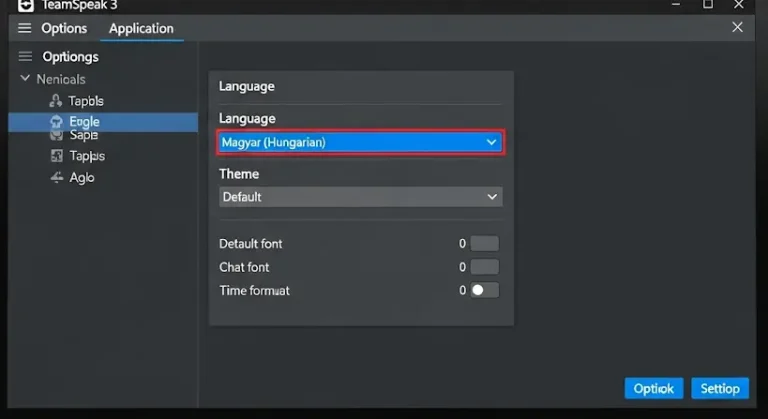The image size is (768, 419).
Task: Click the icon beside Sapie
Action: point(56,135)
